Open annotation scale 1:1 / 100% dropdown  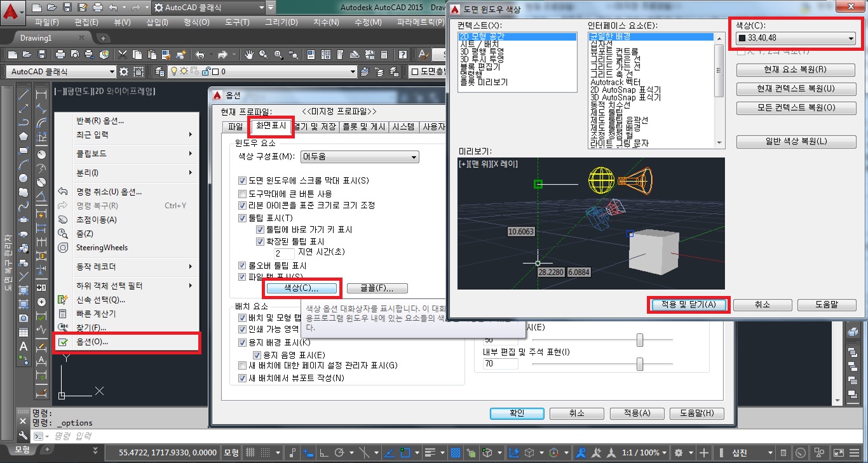[644, 453]
